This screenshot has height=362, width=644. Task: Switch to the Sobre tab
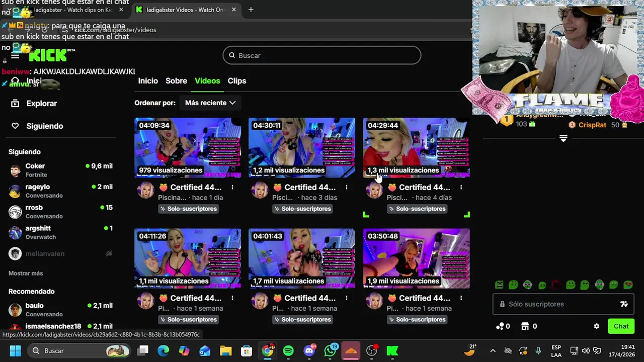click(x=176, y=80)
